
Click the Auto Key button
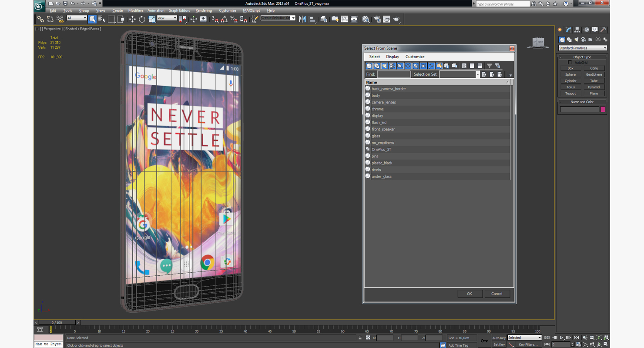click(499, 338)
